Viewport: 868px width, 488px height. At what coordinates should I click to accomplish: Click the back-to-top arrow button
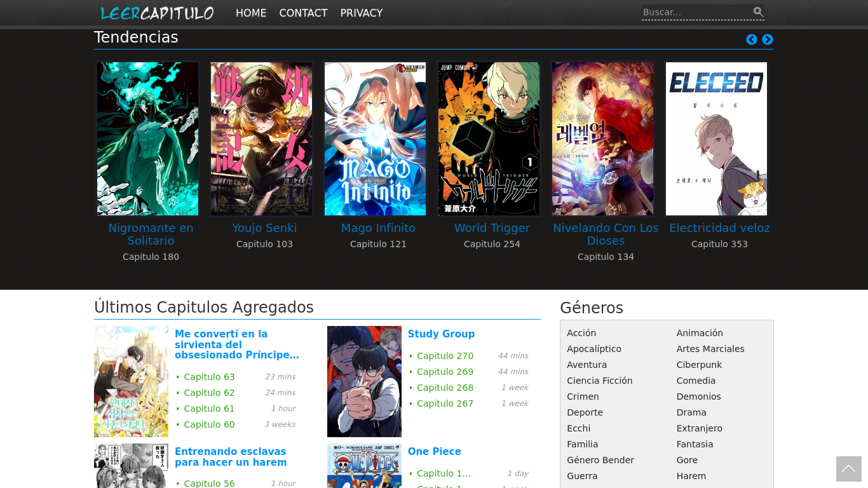click(x=849, y=469)
